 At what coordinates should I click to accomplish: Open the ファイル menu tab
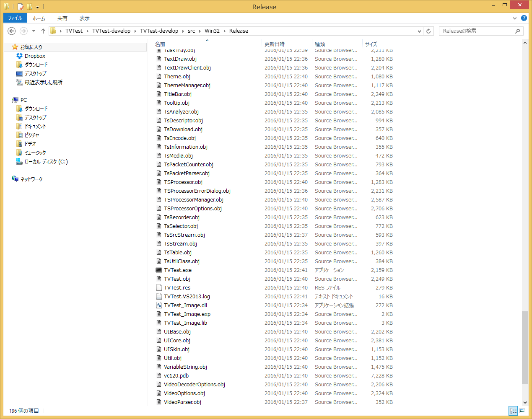(x=15, y=18)
